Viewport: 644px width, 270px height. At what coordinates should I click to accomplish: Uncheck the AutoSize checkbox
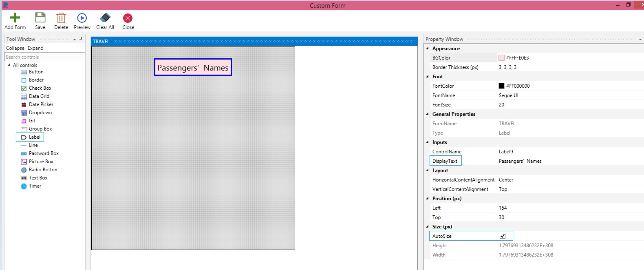coord(503,236)
